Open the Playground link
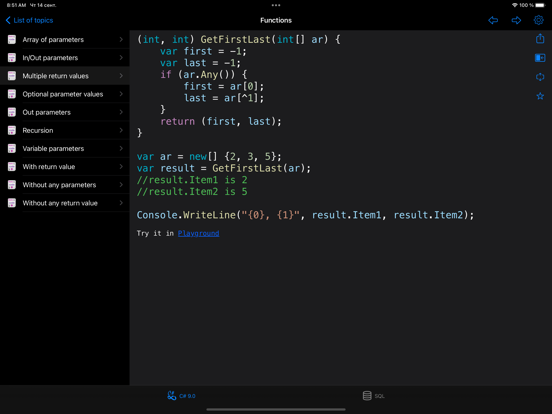The image size is (552, 414). [x=199, y=233]
